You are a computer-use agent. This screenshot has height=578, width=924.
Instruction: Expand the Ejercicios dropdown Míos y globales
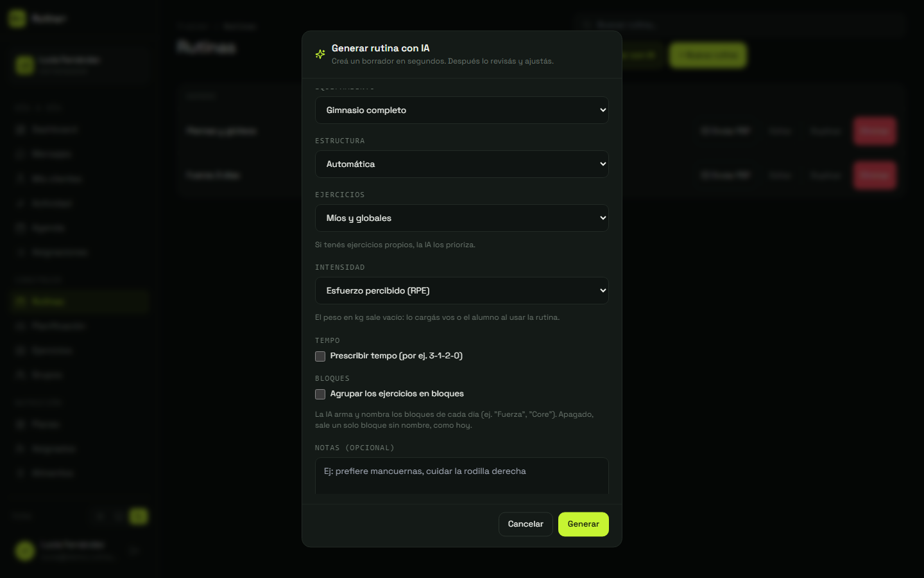pos(461,218)
